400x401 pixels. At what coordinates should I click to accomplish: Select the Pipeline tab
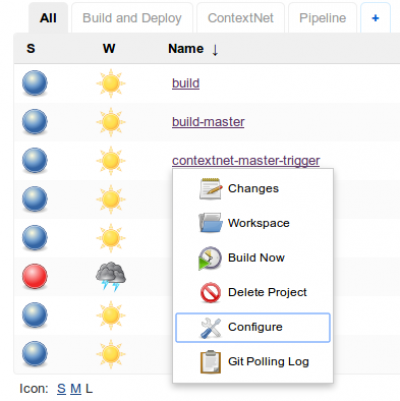(x=322, y=18)
